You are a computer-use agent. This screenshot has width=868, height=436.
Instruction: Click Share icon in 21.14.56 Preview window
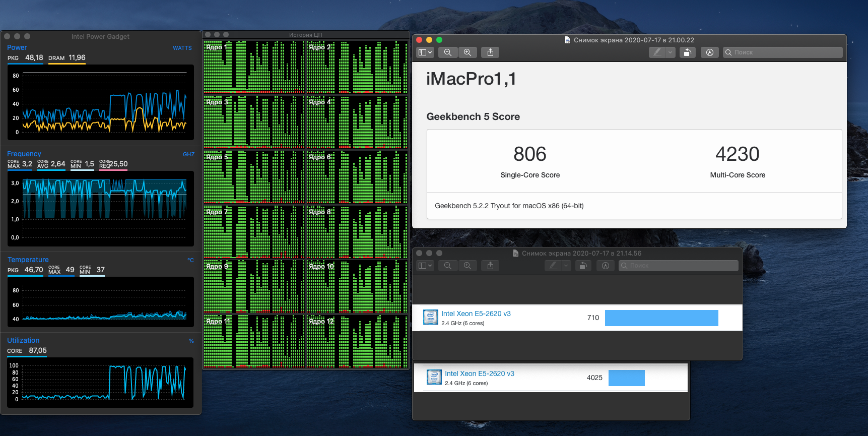click(490, 266)
